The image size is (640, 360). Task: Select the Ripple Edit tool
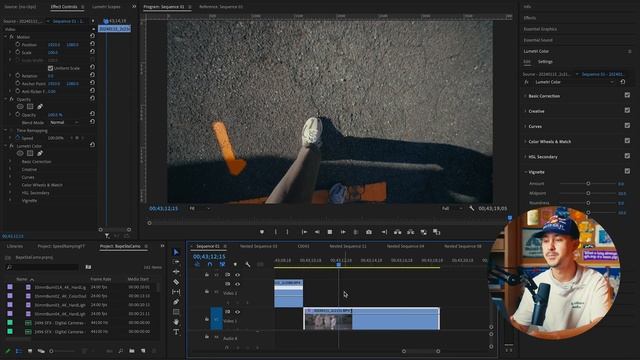point(176,272)
